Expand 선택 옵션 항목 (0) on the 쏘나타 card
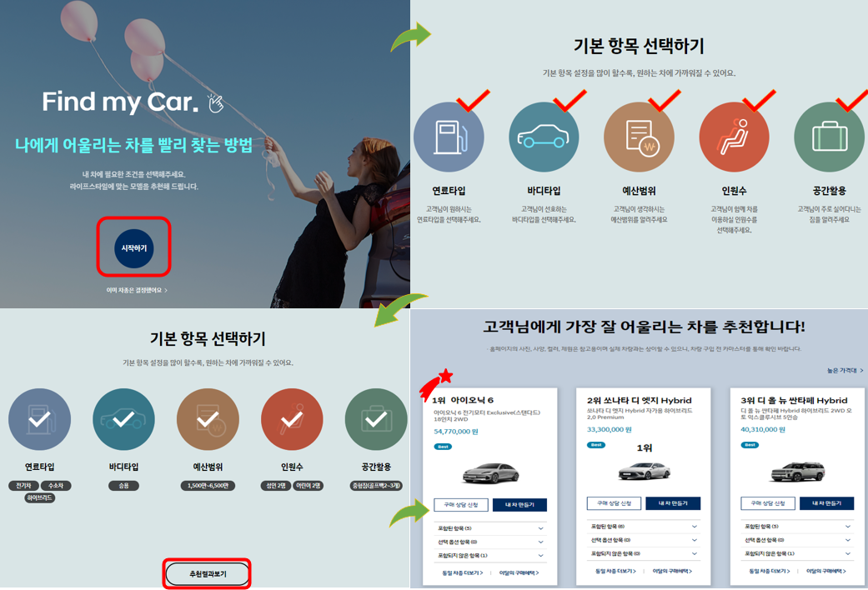Viewport: 868px width, 590px height. [644, 540]
